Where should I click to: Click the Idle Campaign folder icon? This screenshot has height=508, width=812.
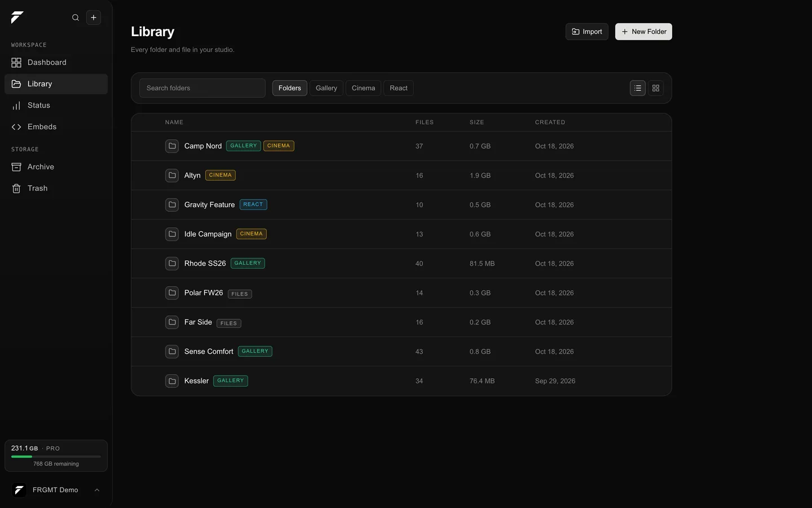172,234
